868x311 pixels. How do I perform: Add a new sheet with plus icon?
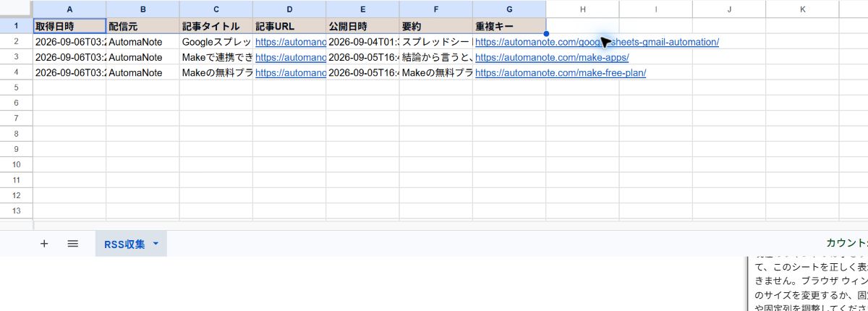coord(44,244)
